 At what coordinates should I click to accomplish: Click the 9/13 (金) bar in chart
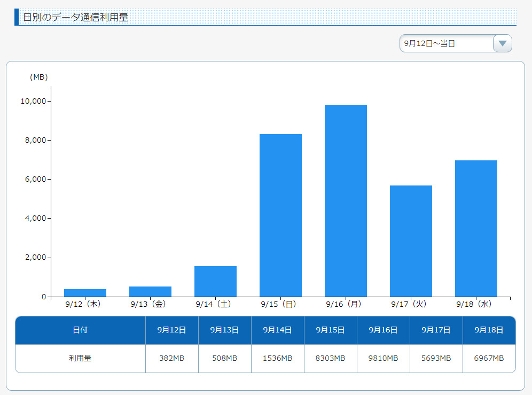click(x=150, y=291)
